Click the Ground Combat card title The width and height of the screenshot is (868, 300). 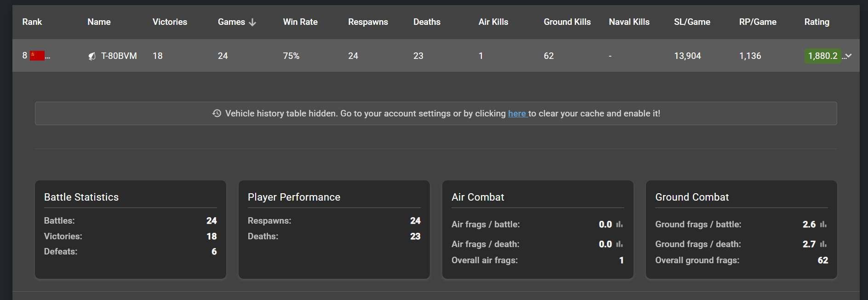click(692, 197)
